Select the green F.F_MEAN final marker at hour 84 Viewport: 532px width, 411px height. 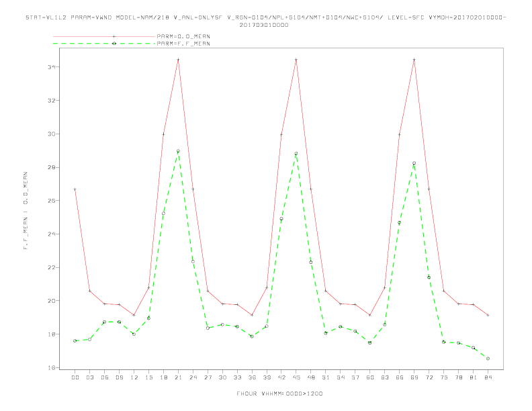[x=488, y=359]
